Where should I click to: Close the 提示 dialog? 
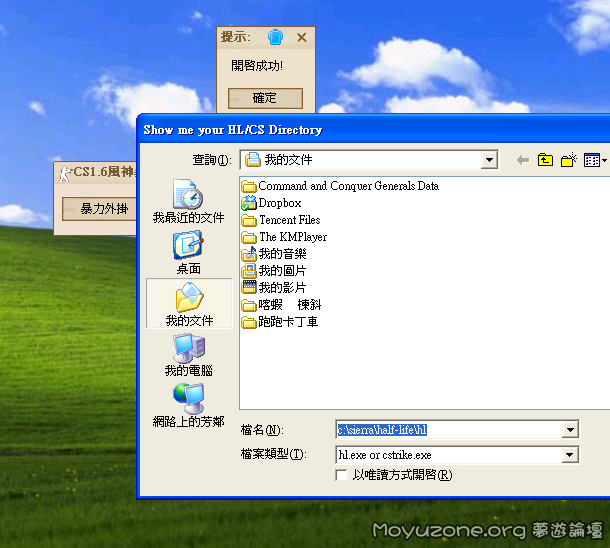click(302, 38)
